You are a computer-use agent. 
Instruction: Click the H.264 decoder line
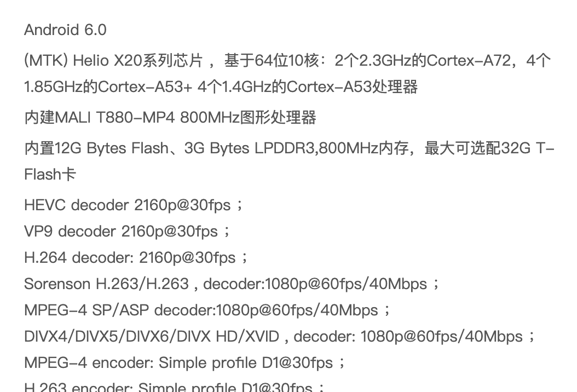[136, 258]
